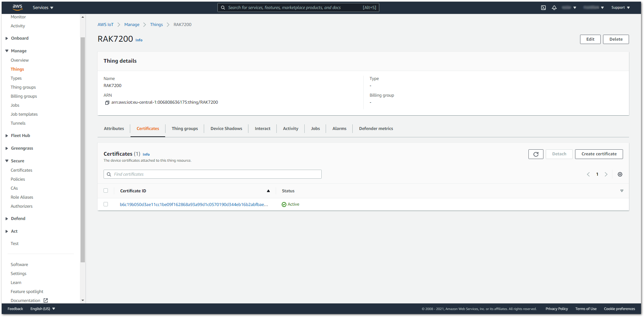Toggle the select-all certificates checkbox
The width and height of the screenshot is (644, 317).
click(x=106, y=190)
